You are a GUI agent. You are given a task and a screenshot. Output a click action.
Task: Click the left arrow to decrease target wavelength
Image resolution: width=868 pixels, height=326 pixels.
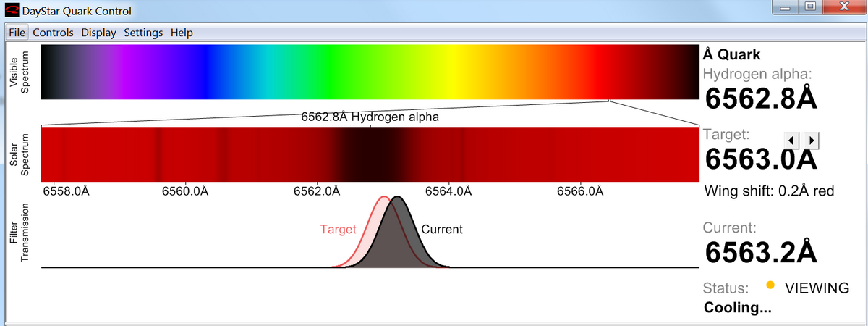click(x=792, y=140)
